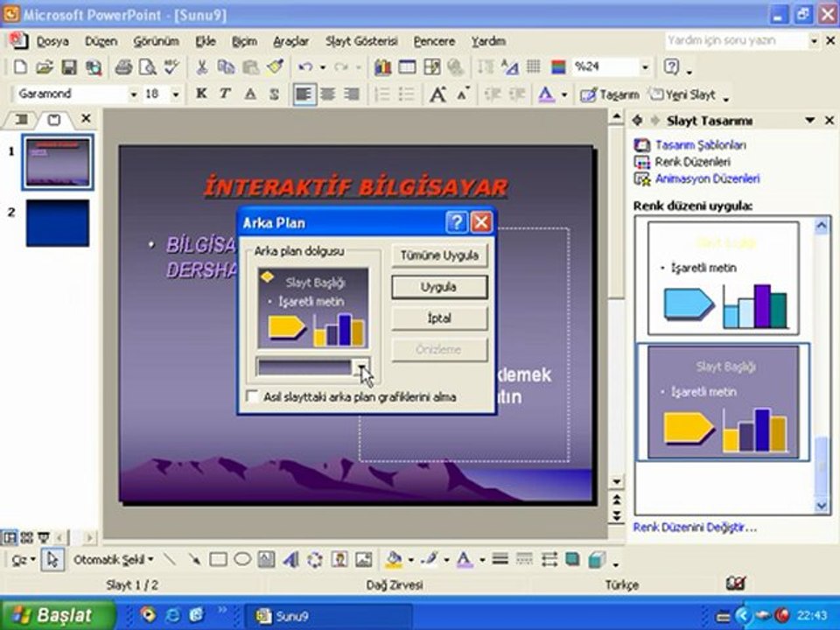Click the Uygula button

[x=439, y=287]
